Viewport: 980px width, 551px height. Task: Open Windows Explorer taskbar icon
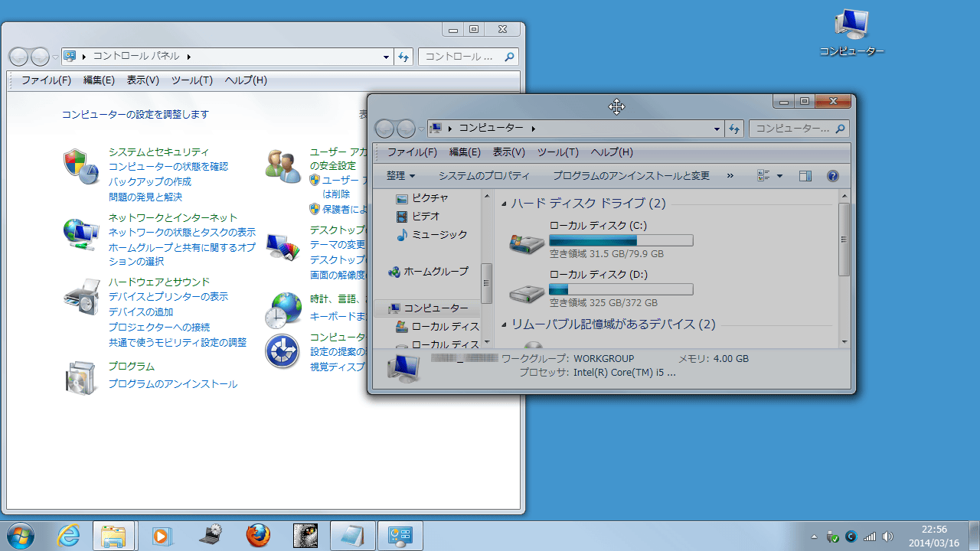114,536
